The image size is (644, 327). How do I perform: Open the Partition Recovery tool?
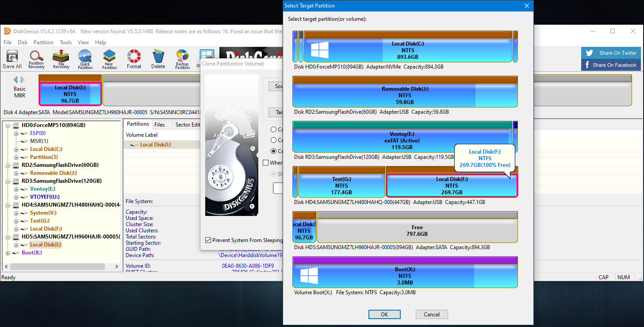pyautogui.click(x=36, y=56)
